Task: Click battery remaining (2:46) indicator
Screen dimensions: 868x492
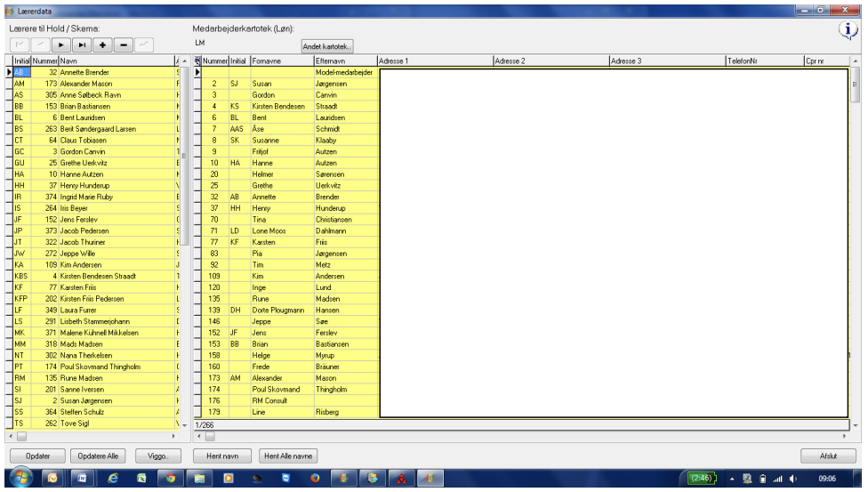Action: [x=702, y=478]
